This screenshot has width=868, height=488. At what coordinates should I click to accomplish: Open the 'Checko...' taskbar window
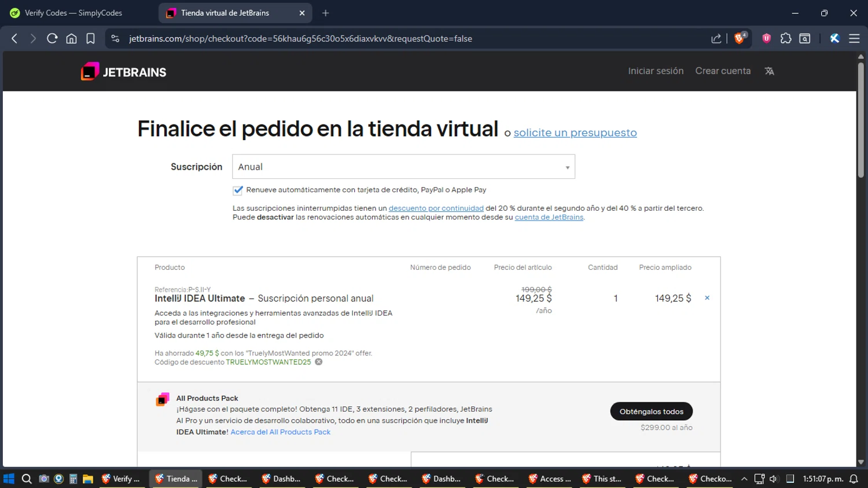[710, 479]
